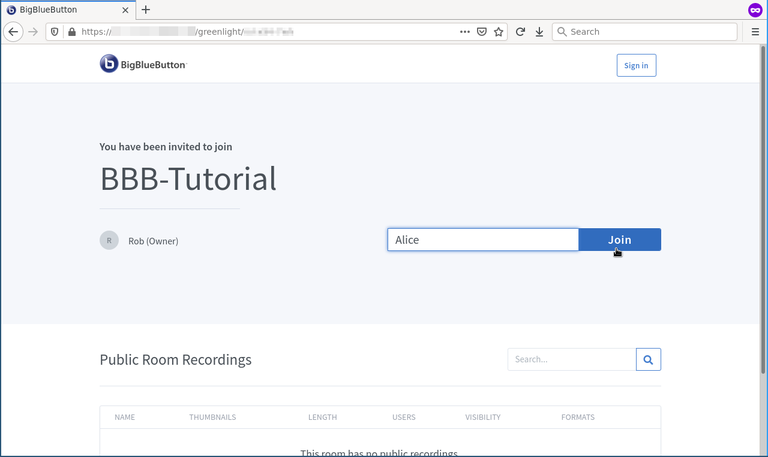Open the Firefox hamburger menu
Screen dimensions: 768x457
click(755, 32)
